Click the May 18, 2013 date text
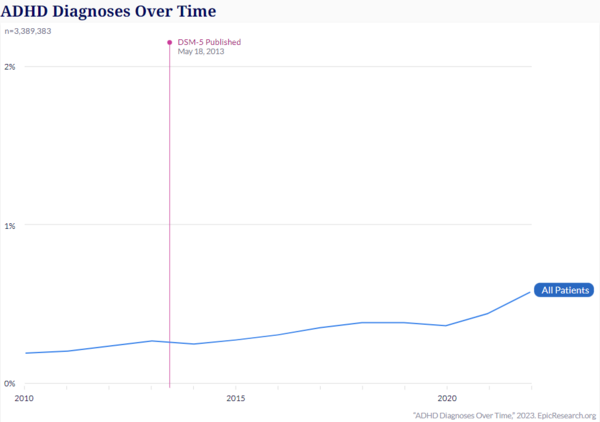The height and width of the screenshot is (422, 600). coord(201,52)
